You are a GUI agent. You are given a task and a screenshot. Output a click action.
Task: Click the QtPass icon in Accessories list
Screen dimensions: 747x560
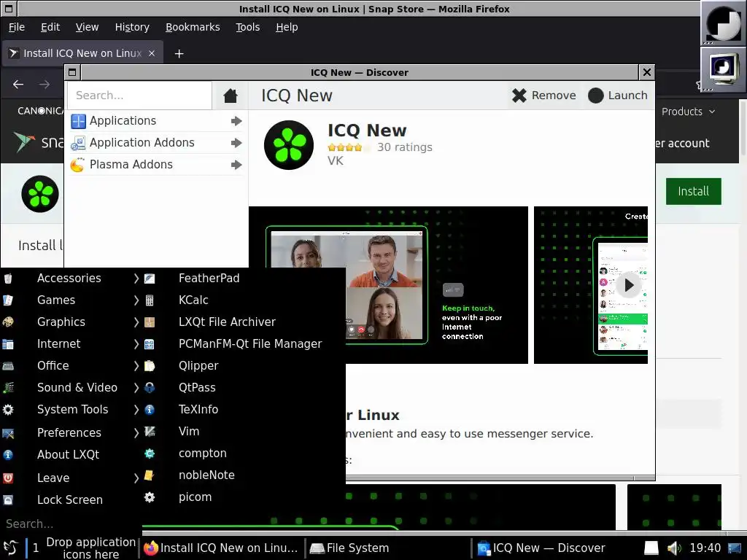click(x=150, y=388)
